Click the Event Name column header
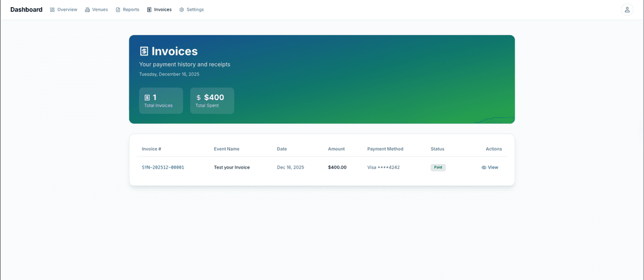644x280 pixels. pyautogui.click(x=227, y=149)
